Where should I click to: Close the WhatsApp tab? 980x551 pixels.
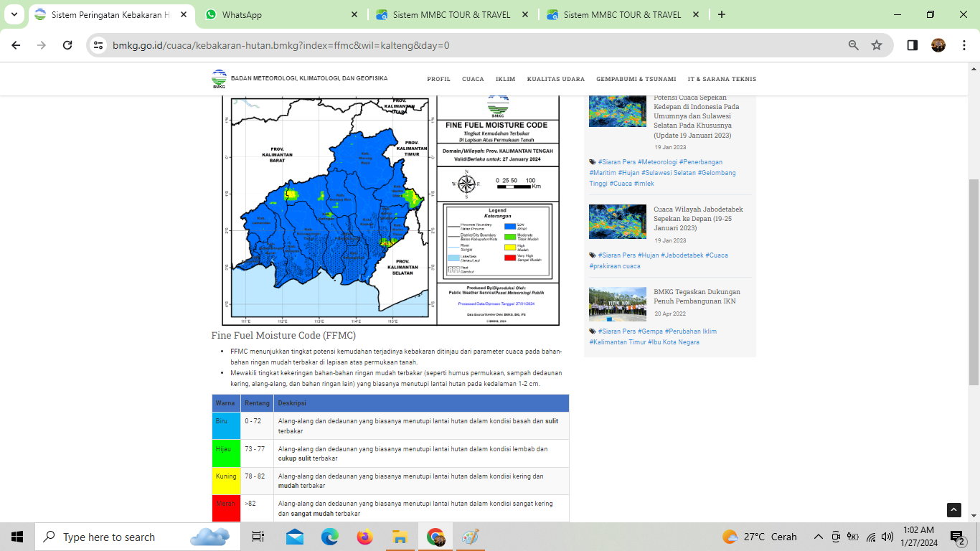pyautogui.click(x=354, y=14)
